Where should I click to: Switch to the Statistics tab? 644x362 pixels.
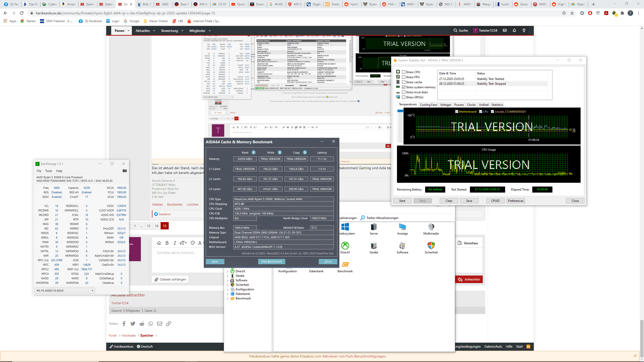(497, 105)
